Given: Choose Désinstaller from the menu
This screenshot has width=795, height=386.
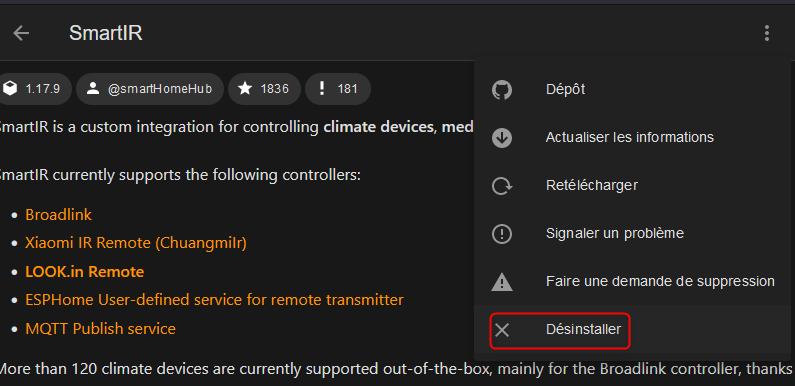Looking at the screenshot, I should pos(632,330).
